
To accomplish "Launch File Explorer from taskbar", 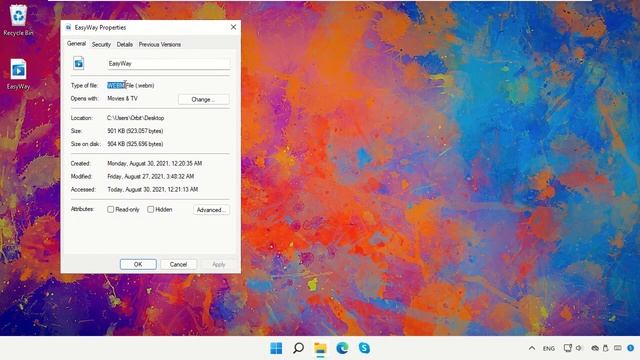I will click(x=320, y=348).
